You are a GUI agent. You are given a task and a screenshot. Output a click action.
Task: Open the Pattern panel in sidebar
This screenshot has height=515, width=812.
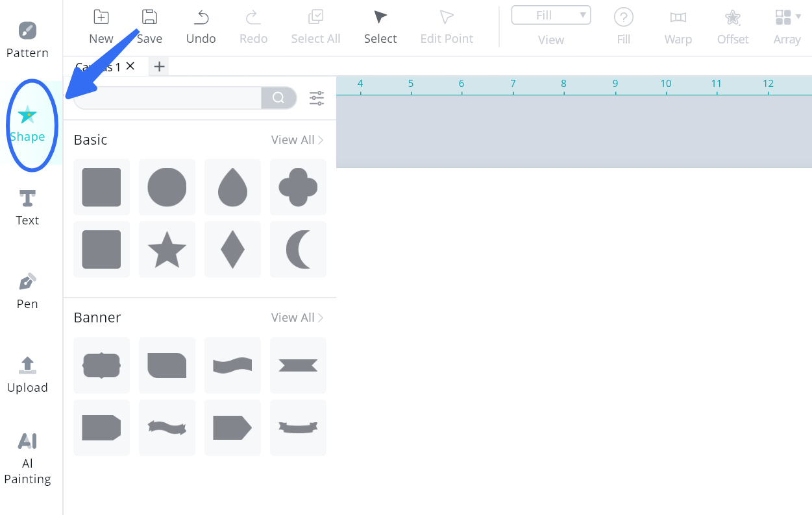point(27,40)
